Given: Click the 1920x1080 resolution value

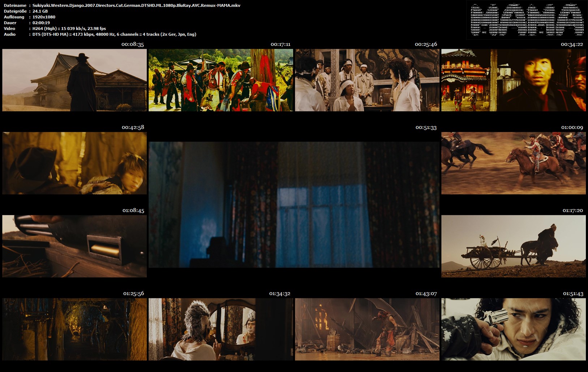Looking at the screenshot, I should (x=44, y=17).
